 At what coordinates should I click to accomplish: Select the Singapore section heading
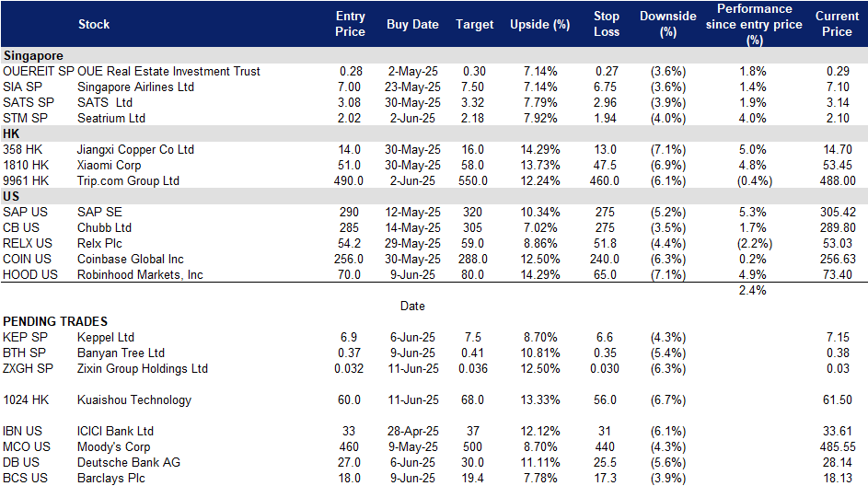(33, 56)
